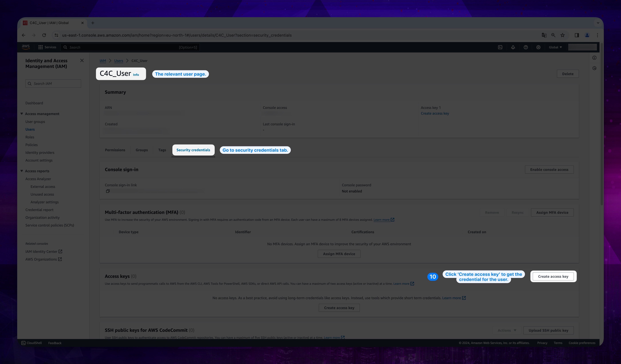Open IAM Dashboard in sidebar
Screen dimensions: 621x364
[34, 103]
